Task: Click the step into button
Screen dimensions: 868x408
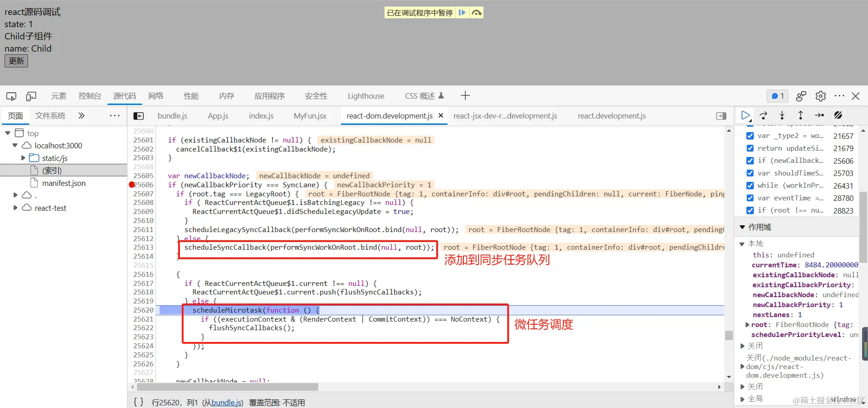Action: click(782, 115)
